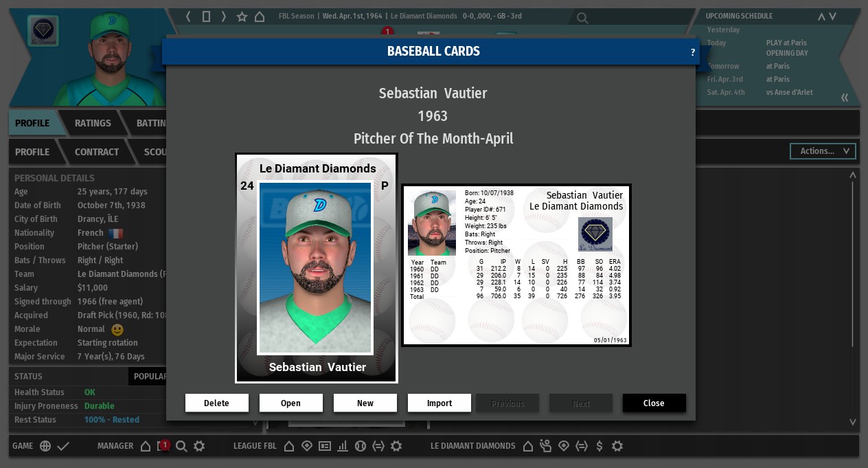The image size is (868, 468).
Task: Click the LE DIAMANT DIAMONDS menu label
Action: [473, 446]
